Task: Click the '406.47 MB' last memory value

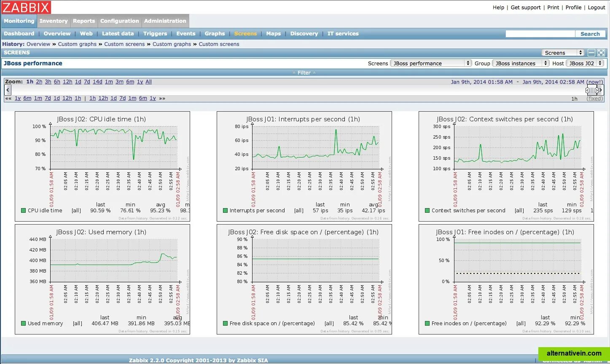Action: (105, 324)
